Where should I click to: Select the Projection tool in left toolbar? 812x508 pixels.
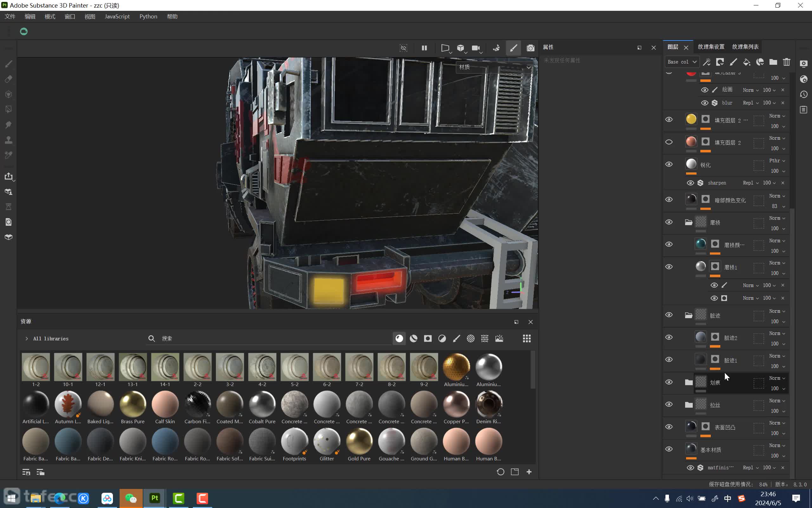tap(9, 94)
